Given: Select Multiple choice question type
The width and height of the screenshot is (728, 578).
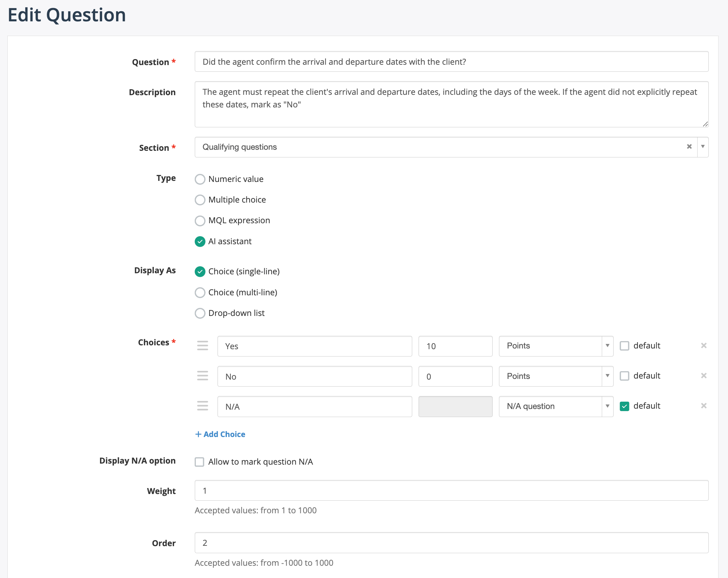Looking at the screenshot, I should [x=200, y=200].
